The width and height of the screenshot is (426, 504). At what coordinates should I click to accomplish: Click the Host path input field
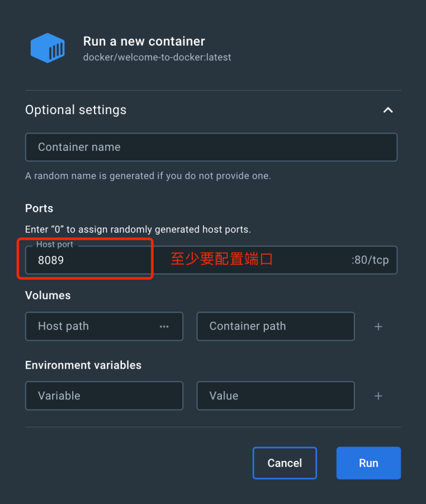pos(104,327)
